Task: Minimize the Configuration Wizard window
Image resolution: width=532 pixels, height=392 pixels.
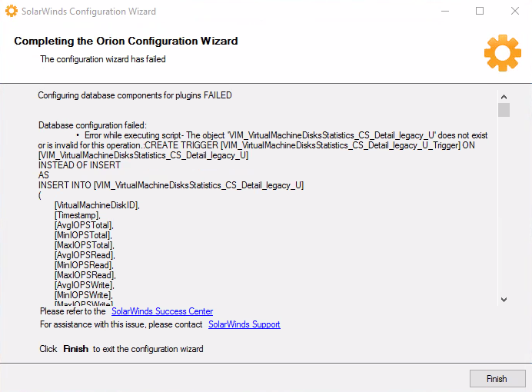Action: pos(445,12)
